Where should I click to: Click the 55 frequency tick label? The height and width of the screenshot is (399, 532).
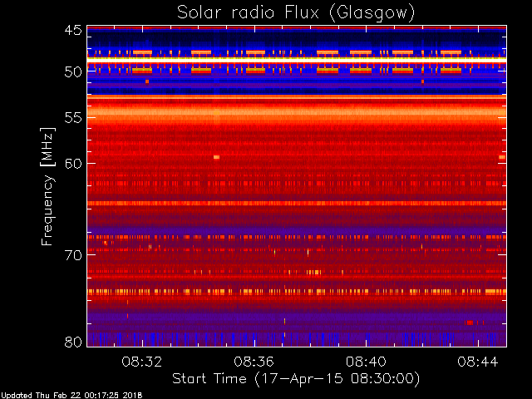[73, 118]
